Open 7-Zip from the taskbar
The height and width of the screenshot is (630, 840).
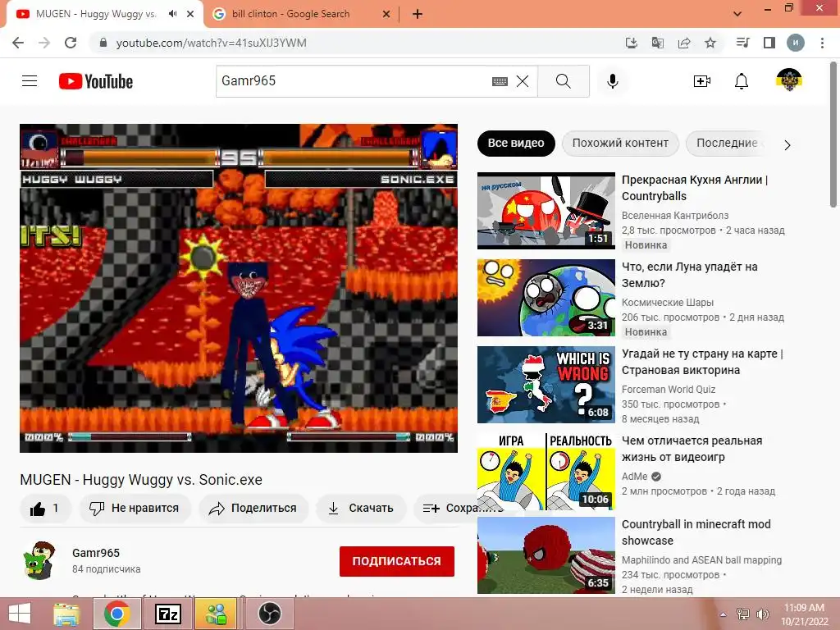[167, 614]
